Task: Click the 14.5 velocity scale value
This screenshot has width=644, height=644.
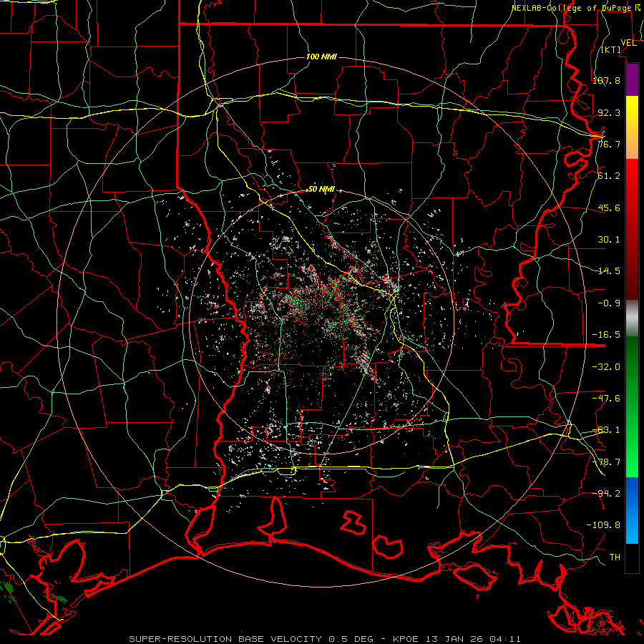Action: pyautogui.click(x=609, y=271)
